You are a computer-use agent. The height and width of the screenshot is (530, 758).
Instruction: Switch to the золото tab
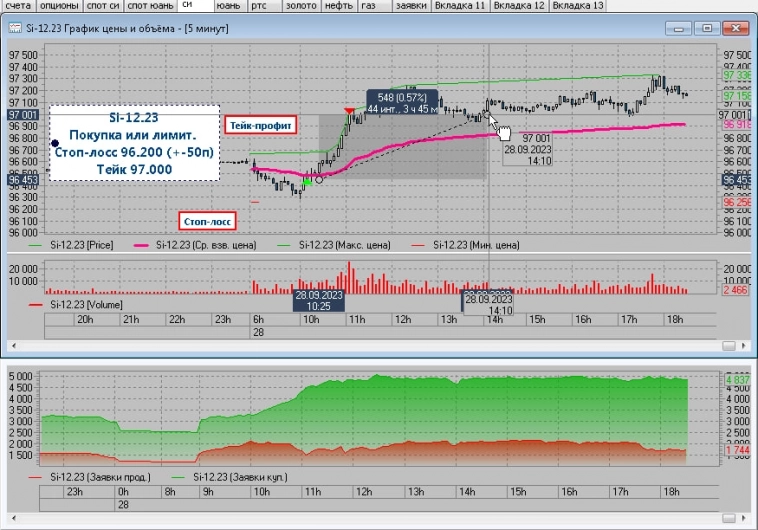point(301,6)
